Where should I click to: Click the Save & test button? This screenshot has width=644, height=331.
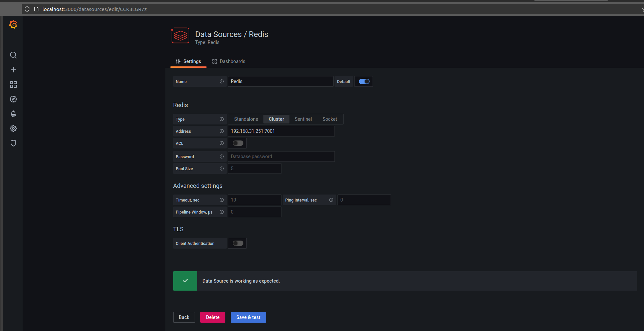(248, 317)
